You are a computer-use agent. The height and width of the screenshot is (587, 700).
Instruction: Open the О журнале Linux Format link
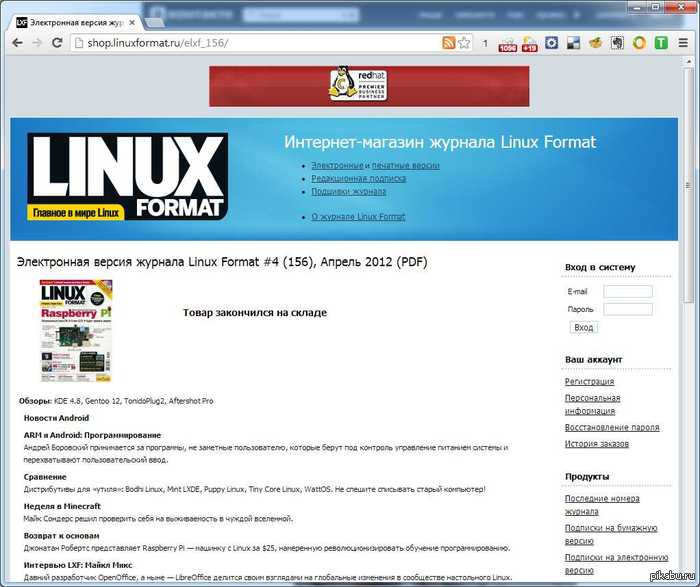[x=358, y=217]
